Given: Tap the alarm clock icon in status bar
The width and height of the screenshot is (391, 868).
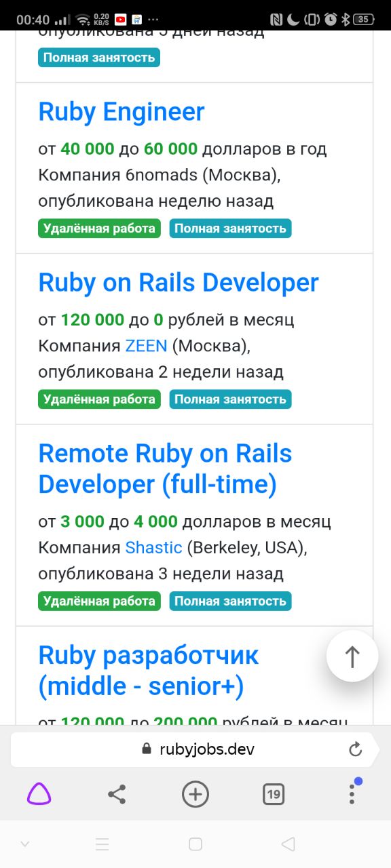Looking at the screenshot, I should 330,19.
